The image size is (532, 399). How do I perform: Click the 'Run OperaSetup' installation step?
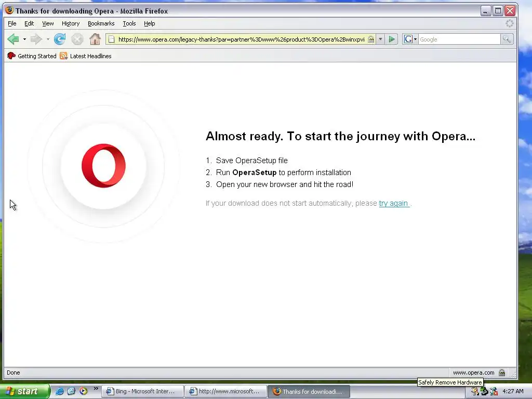tap(283, 172)
